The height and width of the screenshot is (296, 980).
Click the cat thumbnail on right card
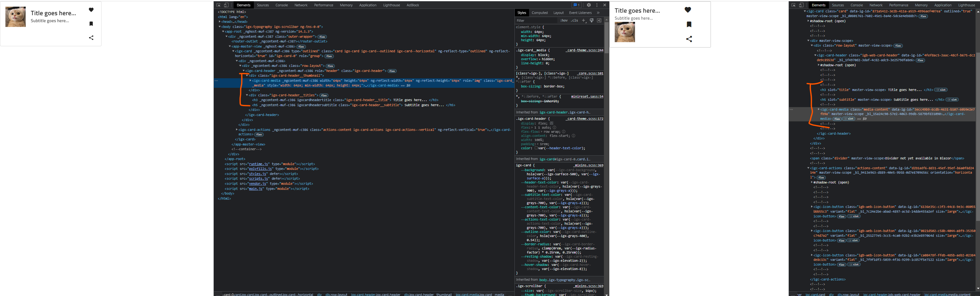[x=625, y=32]
